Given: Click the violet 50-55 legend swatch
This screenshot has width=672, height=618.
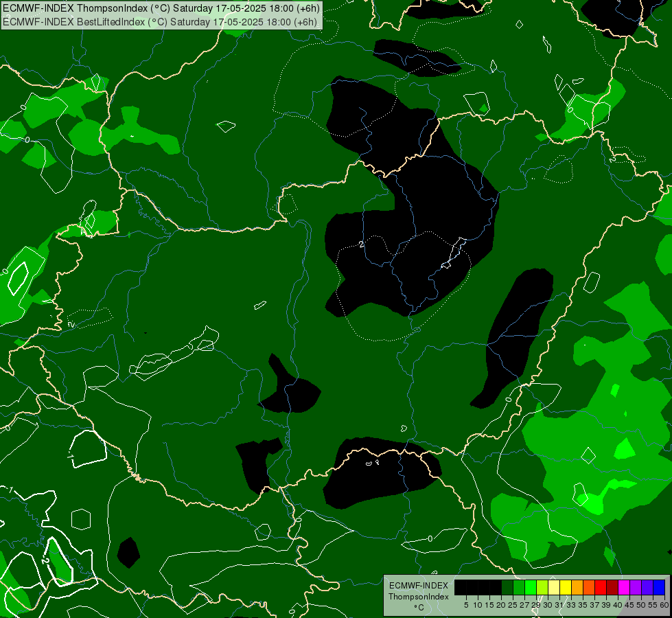Looking at the screenshot, I should pos(647,587).
